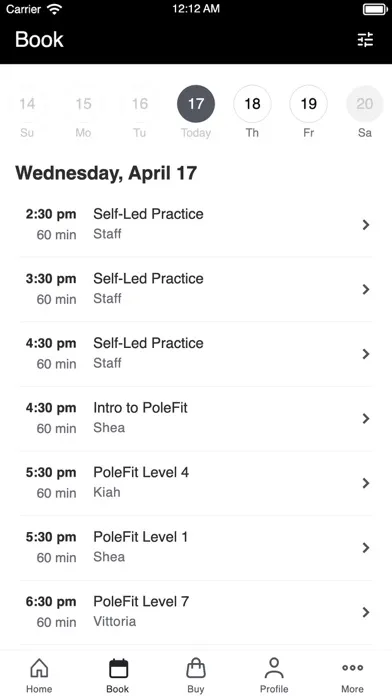Tap the Book calendar icon
392x696 pixels.
coord(118,668)
